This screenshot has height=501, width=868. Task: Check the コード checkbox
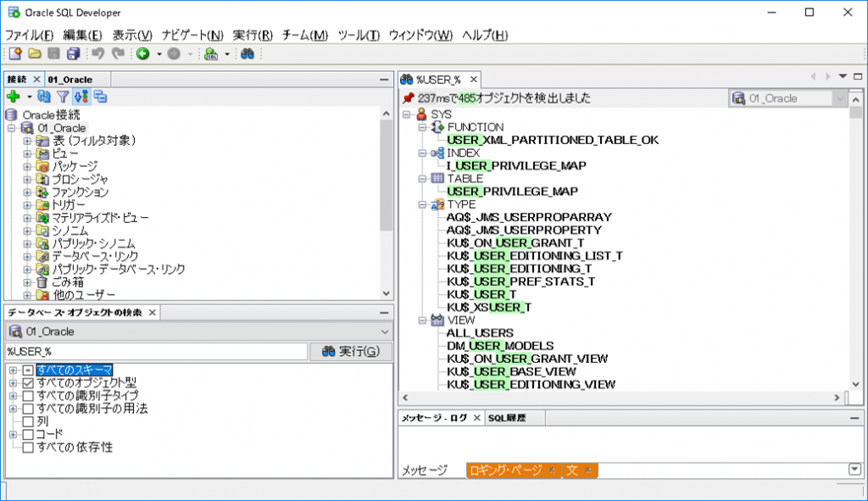28,435
